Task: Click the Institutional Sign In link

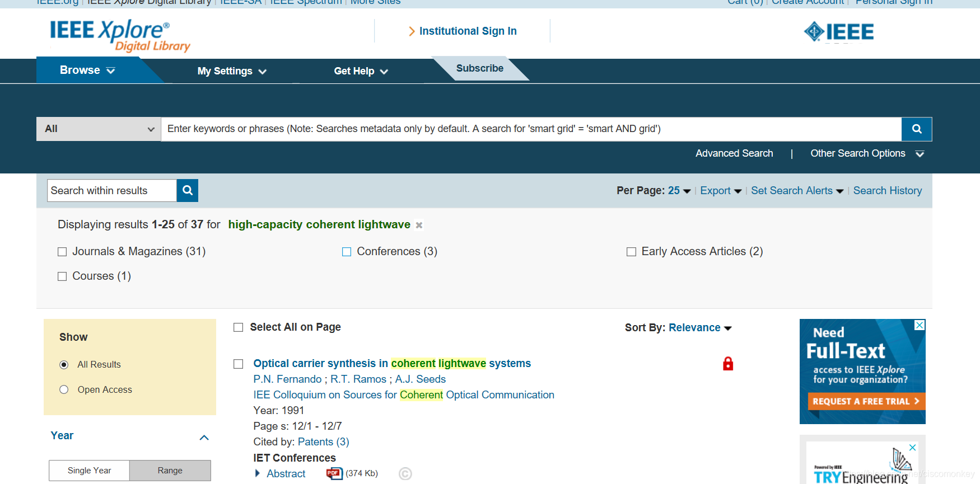Action: click(x=468, y=31)
